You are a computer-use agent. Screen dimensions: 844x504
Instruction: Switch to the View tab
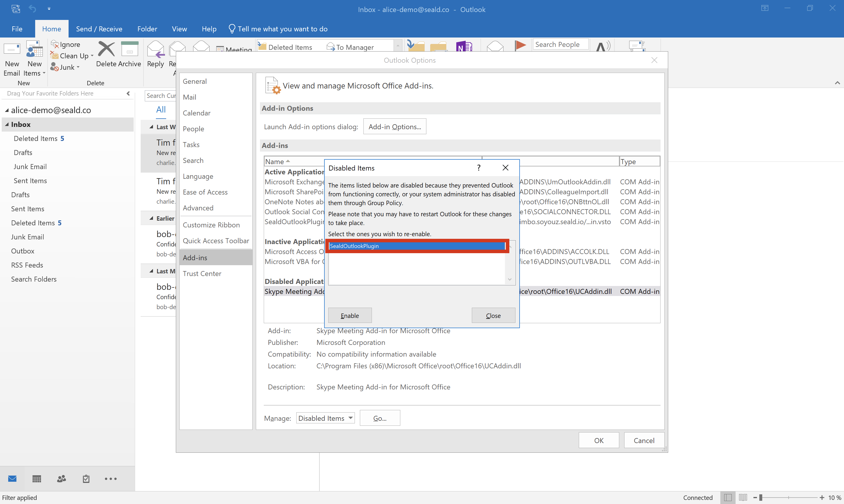[x=179, y=29]
